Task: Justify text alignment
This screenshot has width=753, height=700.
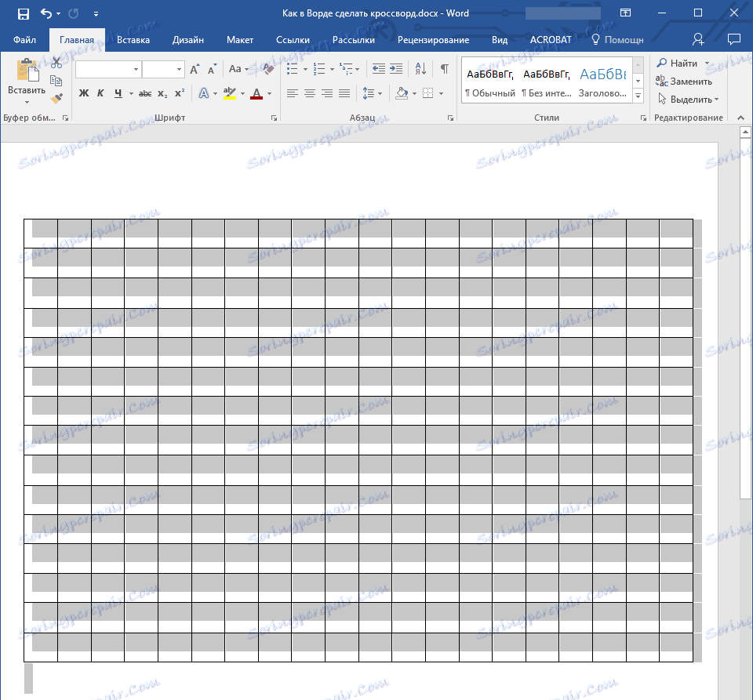Action: pos(344,93)
